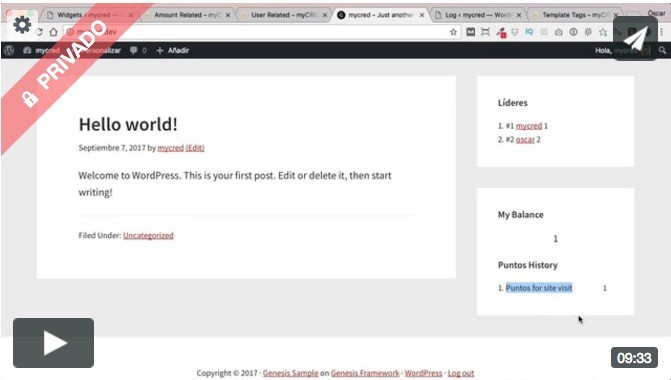Open the Óscar Chrome profile button

click(x=656, y=13)
